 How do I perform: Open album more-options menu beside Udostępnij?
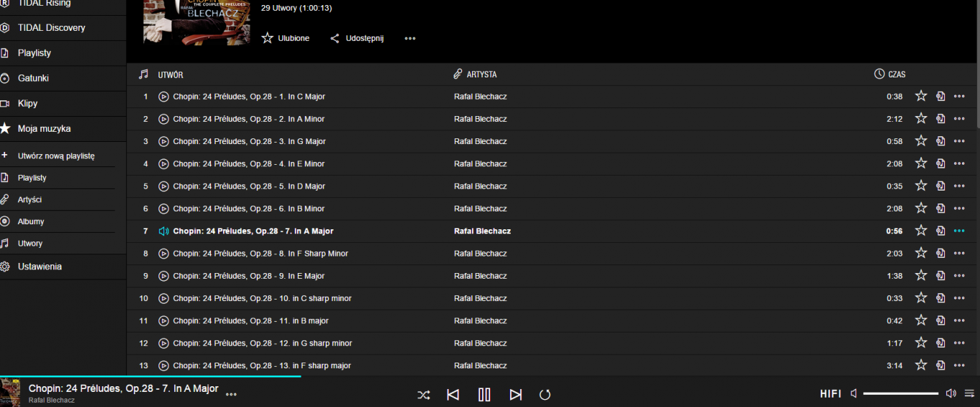(410, 39)
